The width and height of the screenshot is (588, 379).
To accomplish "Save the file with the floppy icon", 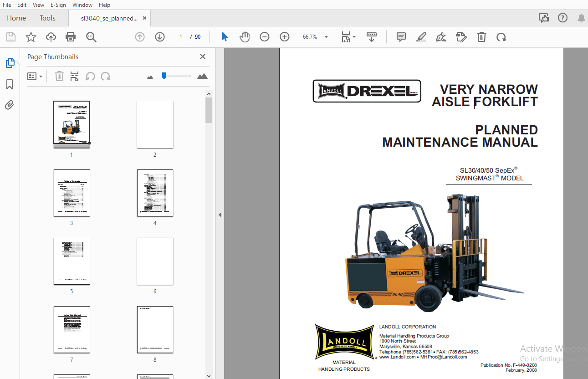I will coord(11,37).
